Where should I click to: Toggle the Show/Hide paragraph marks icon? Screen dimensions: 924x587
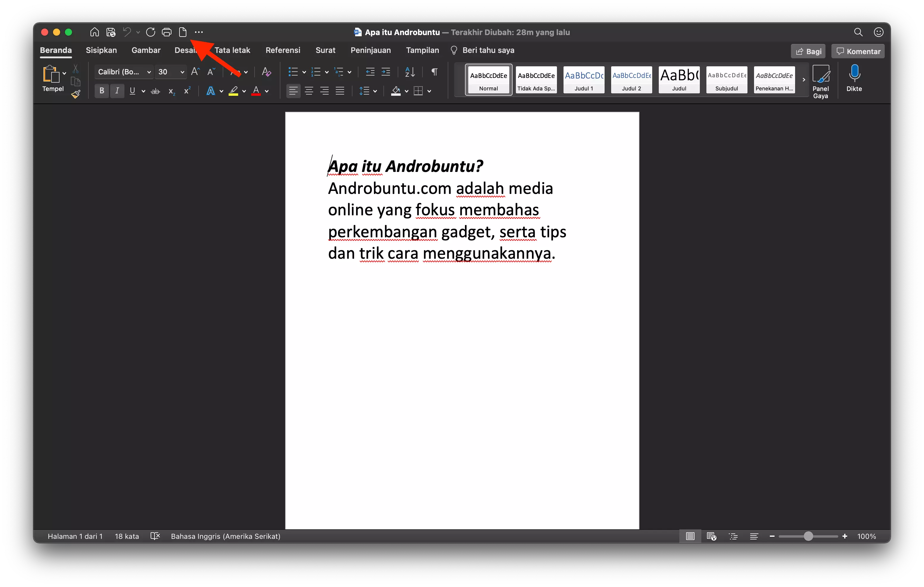pyautogui.click(x=434, y=72)
